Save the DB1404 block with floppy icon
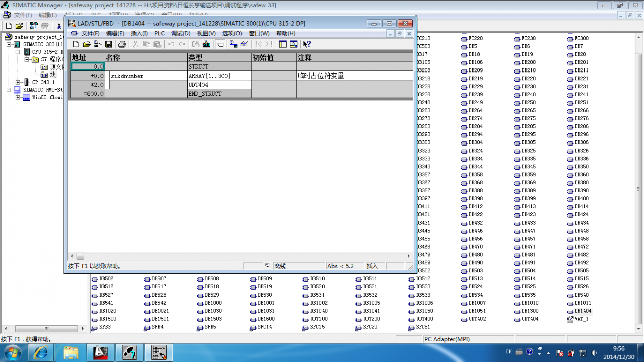The height and width of the screenshot is (362, 644). [108, 44]
